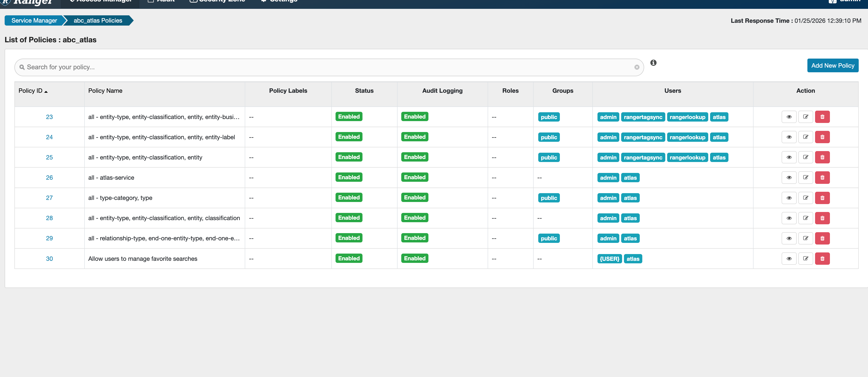The image size is (868, 377).
Task: Click the edit icon for policy 29
Action: click(805, 238)
